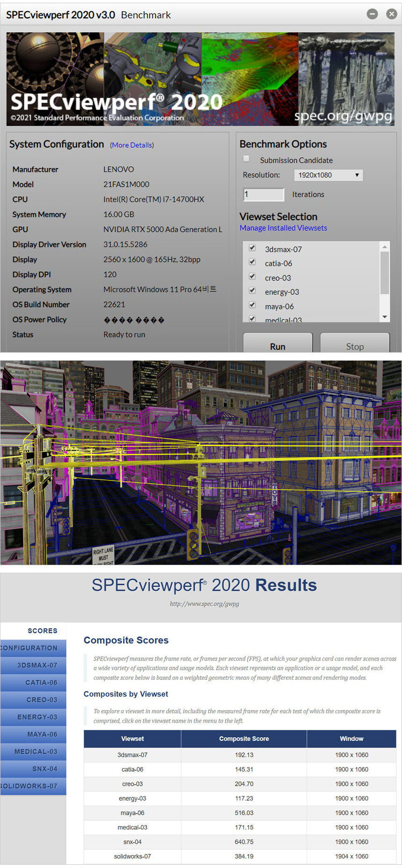Viewport: 402px width, 868px height.
Task: Select the 3dsmax-07 row in results table
Action: pyautogui.click(x=240, y=755)
